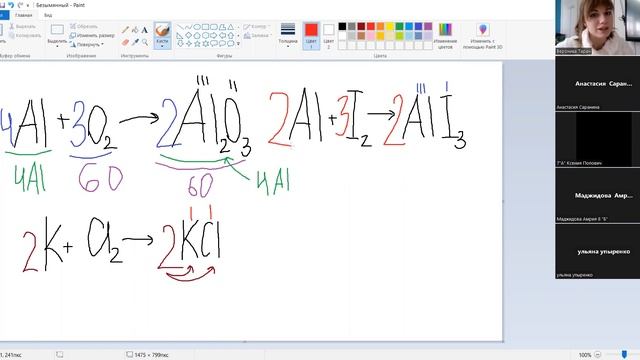The height and width of the screenshot is (360, 640).
Task: Select the Fill with color bucket tool
Action: [135, 30]
